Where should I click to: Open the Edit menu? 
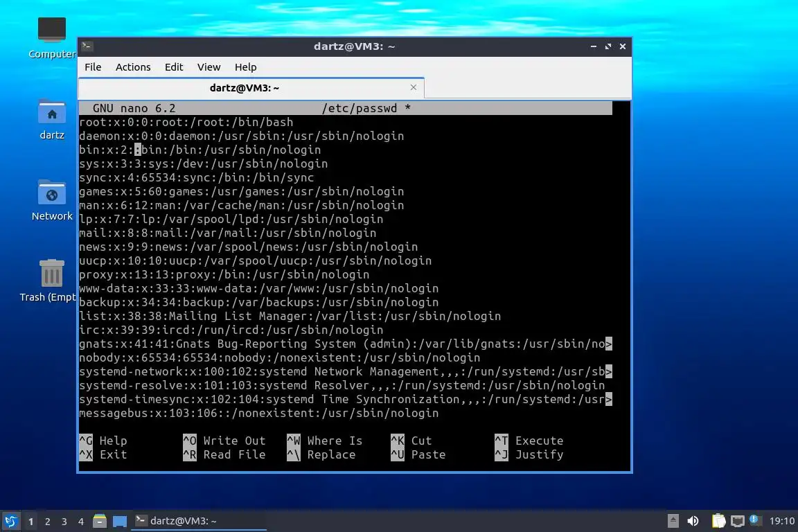point(174,66)
